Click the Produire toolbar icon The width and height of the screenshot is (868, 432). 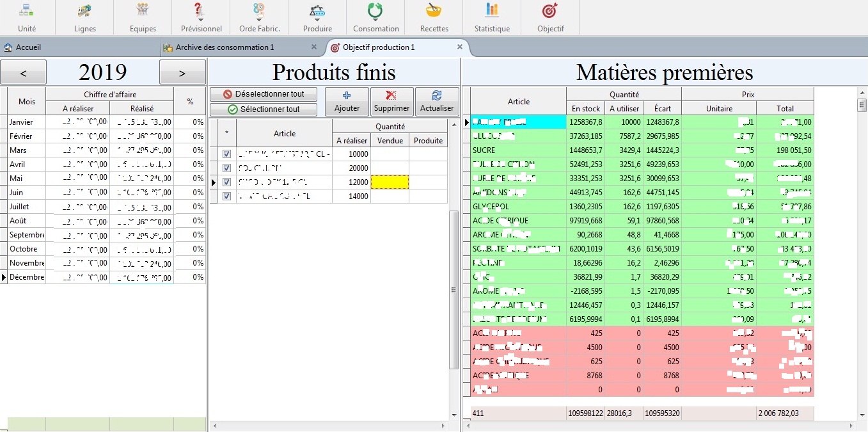[x=317, y=11]
